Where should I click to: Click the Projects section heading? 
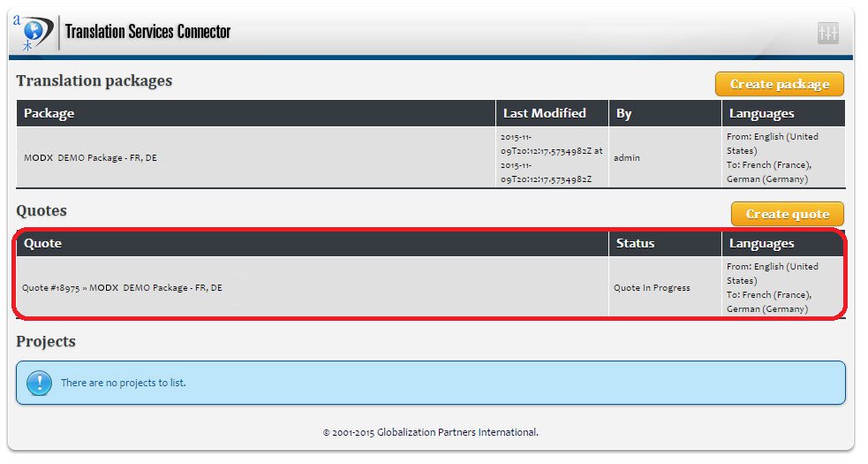[x=46, y=341]
